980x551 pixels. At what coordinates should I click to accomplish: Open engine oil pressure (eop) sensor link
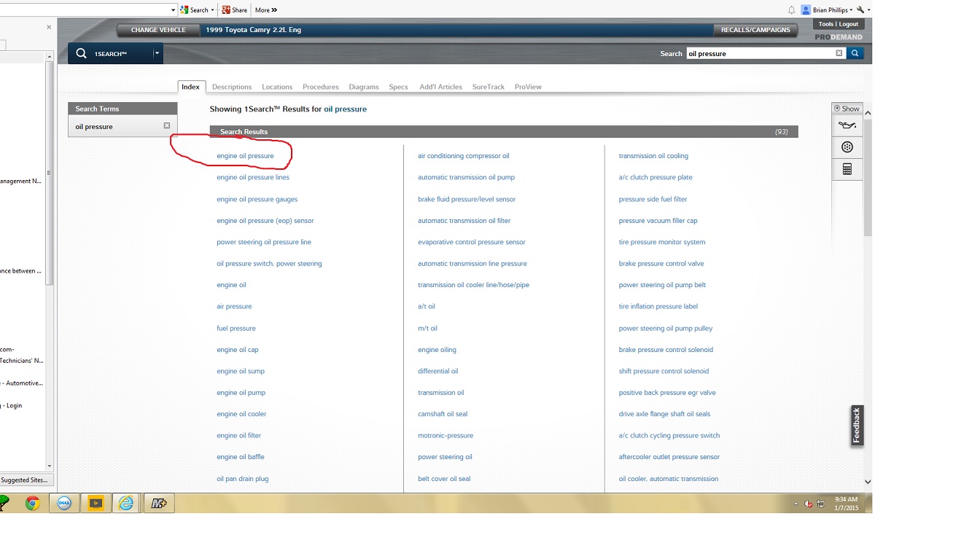pos(265,220)
